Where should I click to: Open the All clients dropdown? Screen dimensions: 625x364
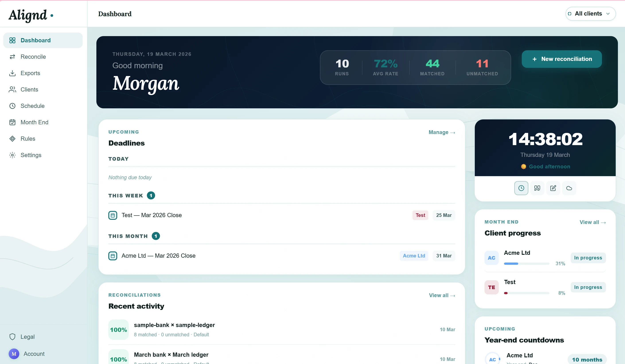pos(590,14)
